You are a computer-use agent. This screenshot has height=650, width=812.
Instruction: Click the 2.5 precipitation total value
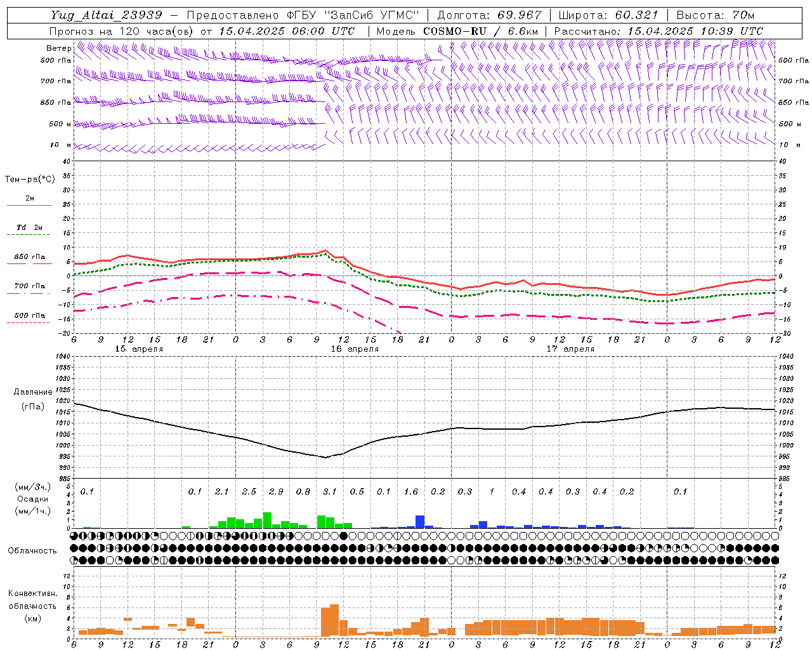point(249,491)
